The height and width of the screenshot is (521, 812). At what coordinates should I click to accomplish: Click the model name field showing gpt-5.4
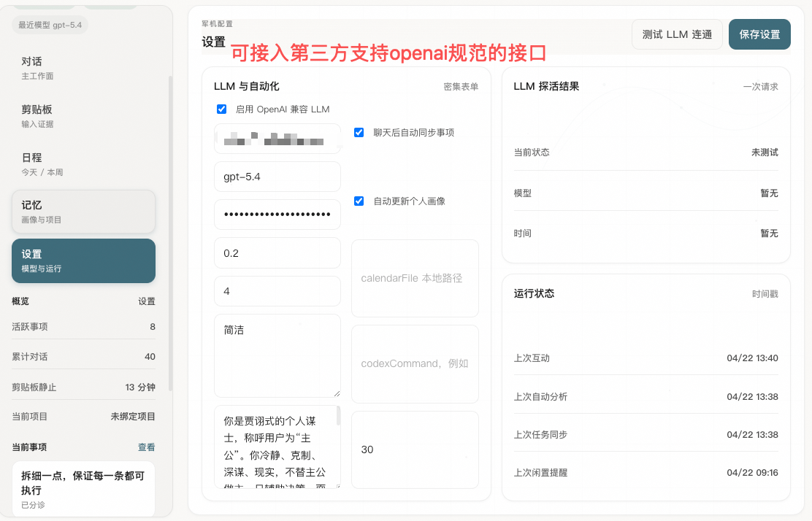click(277, 177)
